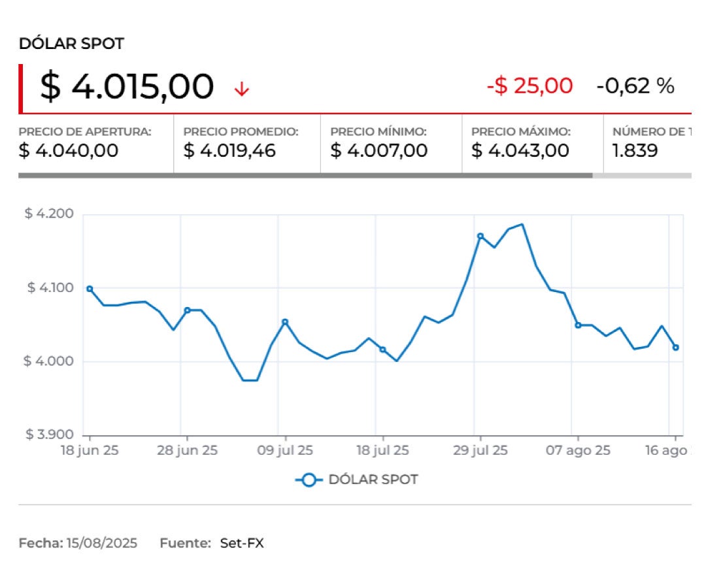The height and width of the screenshot is (588, 706).
Task: Select the 18 jul 25 point on the line
Action: click(382, 350)
